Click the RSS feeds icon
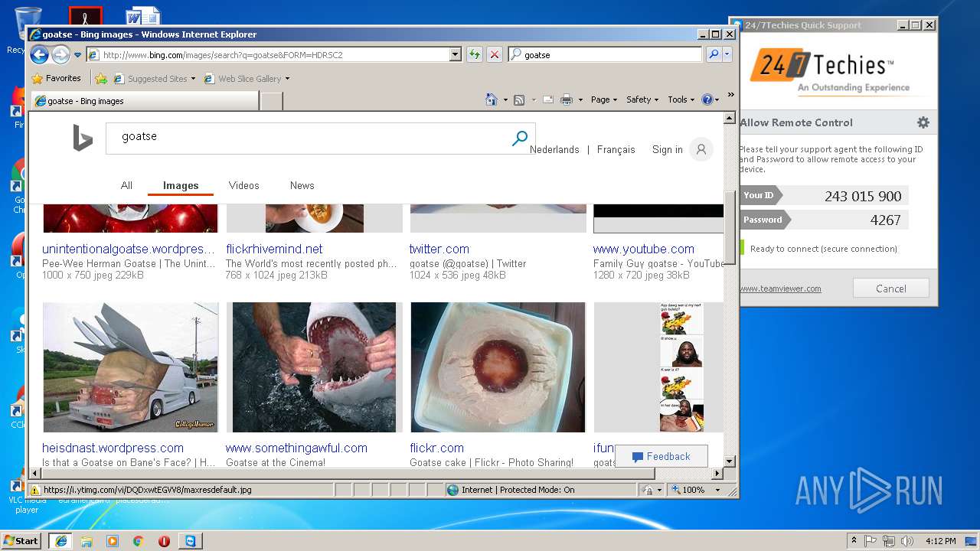 point(519,99)
